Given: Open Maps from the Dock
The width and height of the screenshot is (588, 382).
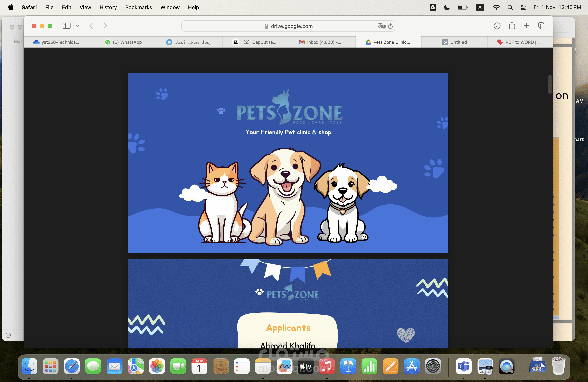Looking at the screenshot, I should point(136,366).
